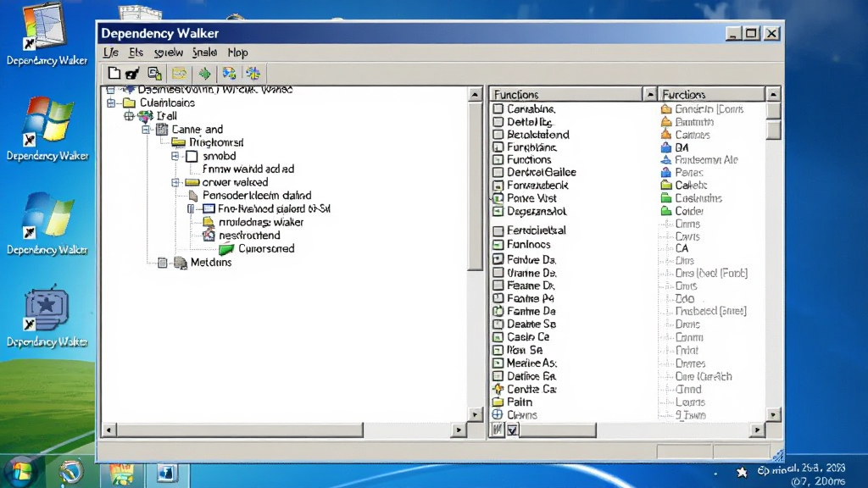
Task: Open the Ets menu
Action: 136,53
